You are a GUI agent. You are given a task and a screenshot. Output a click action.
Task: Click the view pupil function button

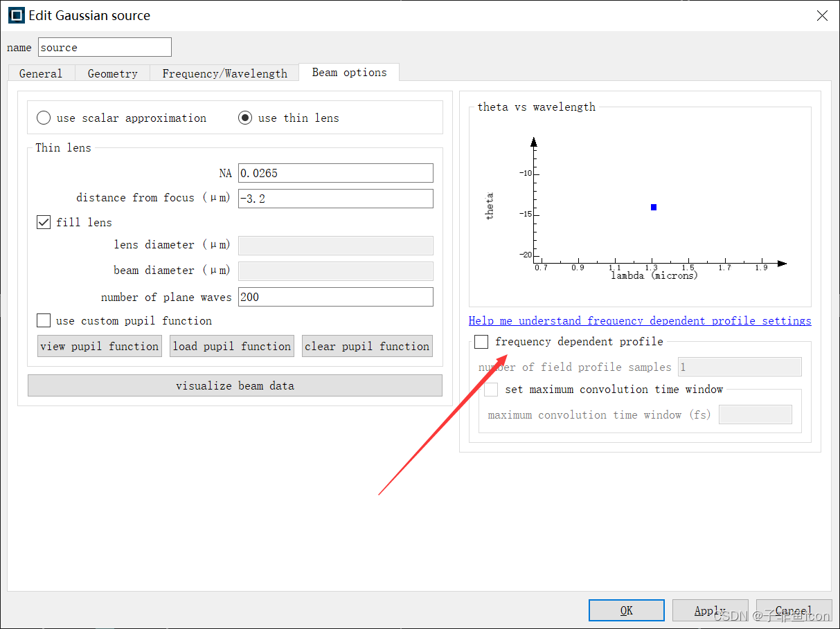point(100,346)
